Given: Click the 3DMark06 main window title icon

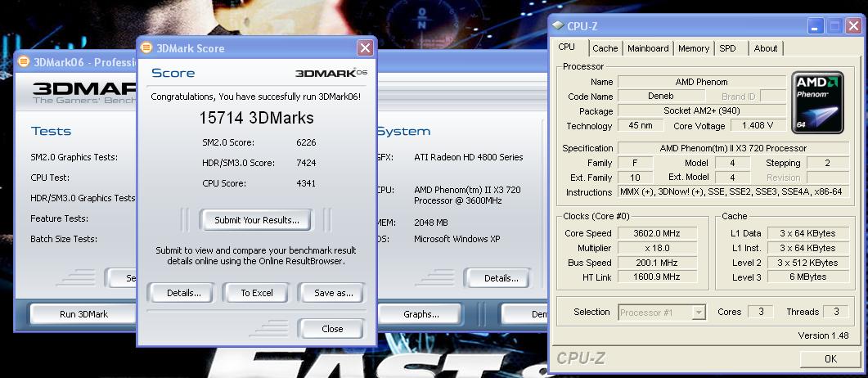Looking at the screenshot, I should [x=23, y=62].
